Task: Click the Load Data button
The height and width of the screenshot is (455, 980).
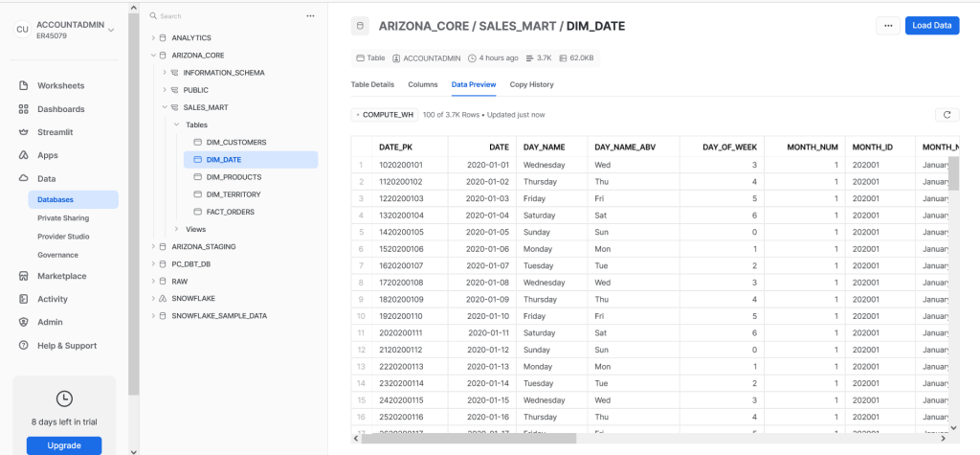Action: click(x=931, y=26)
